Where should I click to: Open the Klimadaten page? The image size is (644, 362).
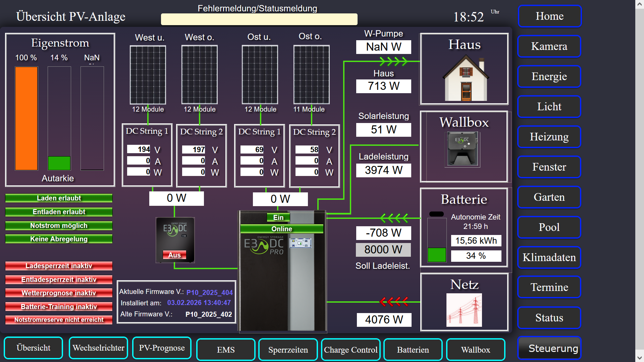pos(549,257)
